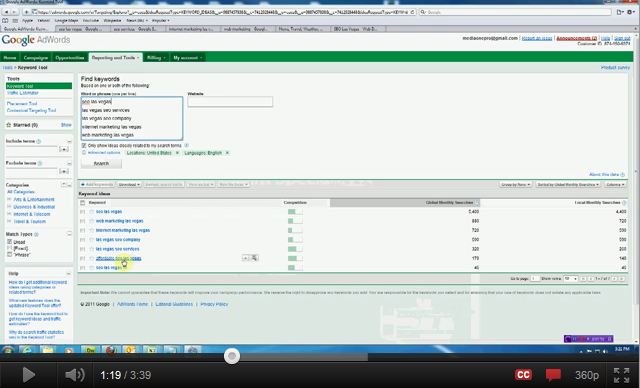Toggle only show ideas closely related checkbox
Viewport: 640px width, 388px height.
point(84,145)
